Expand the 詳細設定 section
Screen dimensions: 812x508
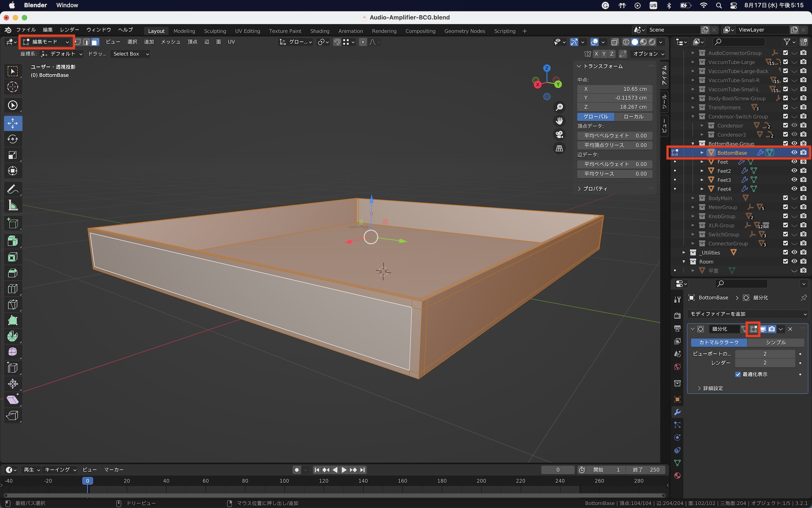pyautogui.click(x=713, y=389)
